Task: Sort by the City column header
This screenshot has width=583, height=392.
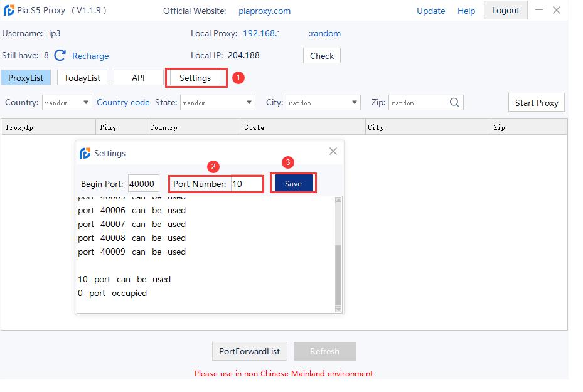Action: point(428,127)
